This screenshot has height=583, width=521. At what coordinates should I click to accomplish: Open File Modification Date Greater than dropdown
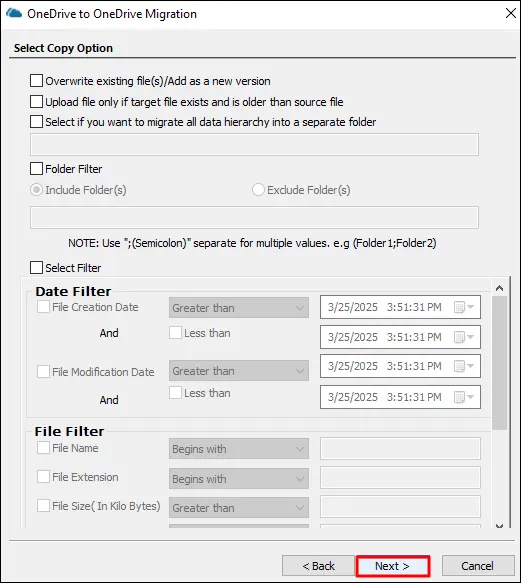(239, 371)
